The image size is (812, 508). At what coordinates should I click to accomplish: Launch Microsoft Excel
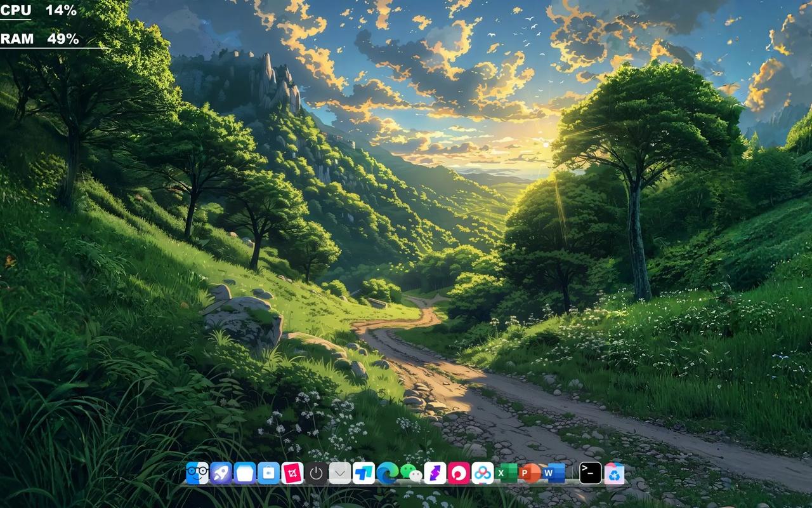[x=506, y=473]
